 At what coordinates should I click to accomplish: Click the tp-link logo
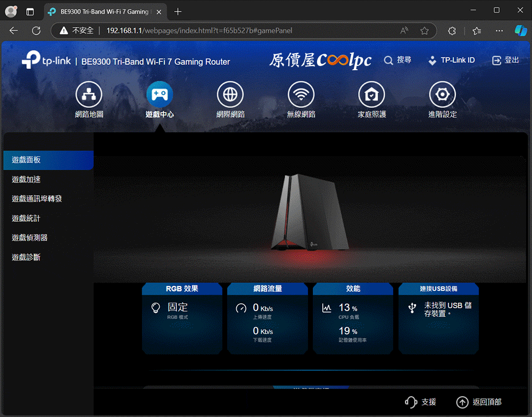point(46,60)
